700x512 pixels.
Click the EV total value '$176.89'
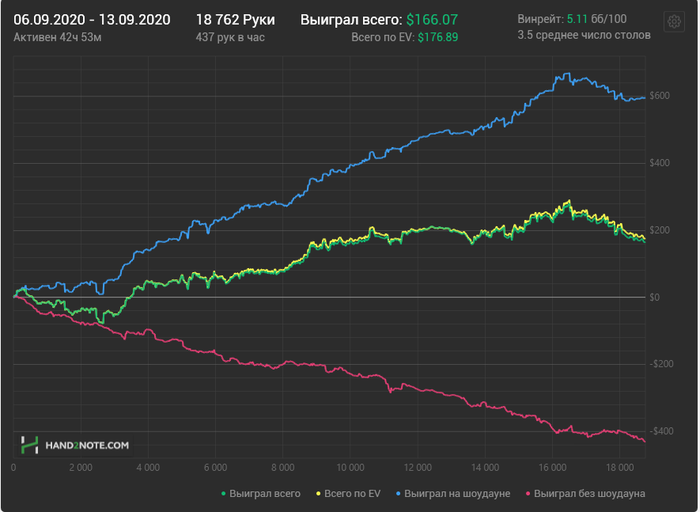pyautogui.click(x=438, y=37)
